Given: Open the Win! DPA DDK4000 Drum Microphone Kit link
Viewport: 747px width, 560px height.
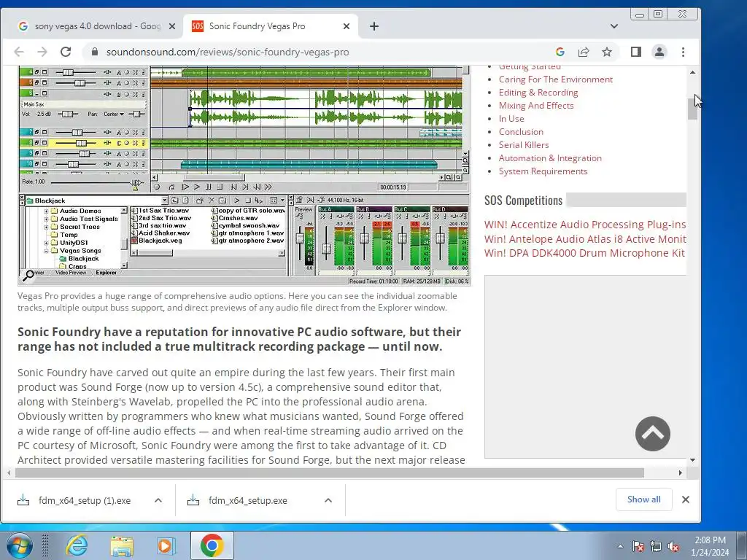Looking at the screenshot, I should [x=584, y=253].
